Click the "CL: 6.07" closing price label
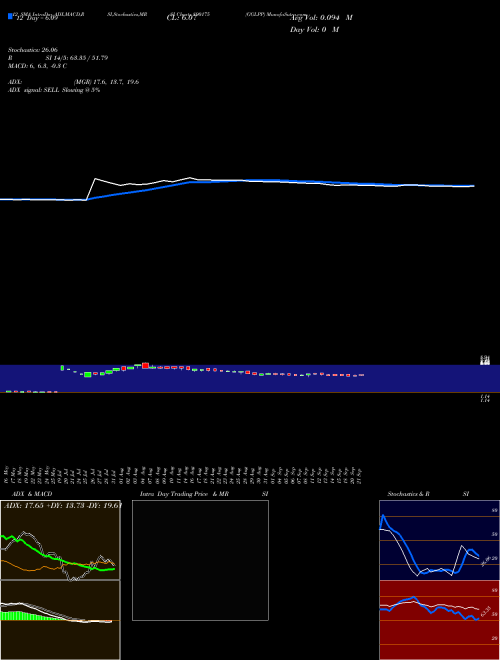500x660 pixels. pos(181,18)
